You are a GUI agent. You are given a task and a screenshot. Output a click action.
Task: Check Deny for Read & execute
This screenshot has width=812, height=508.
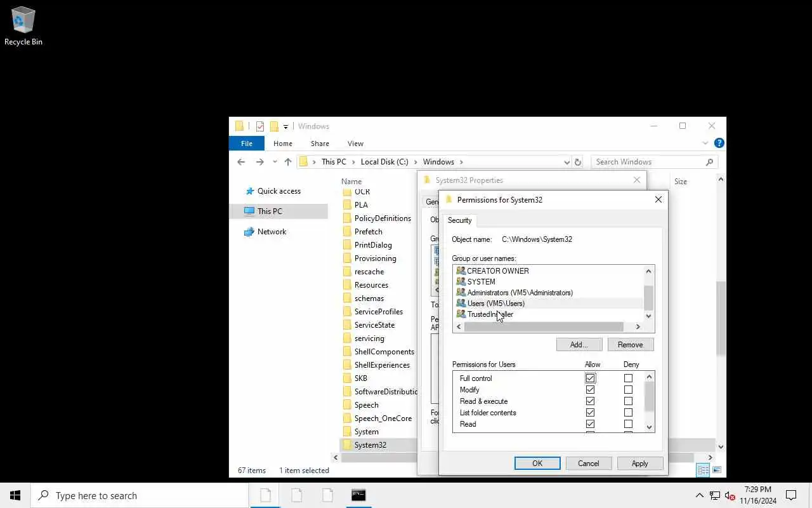pos(628,401)
